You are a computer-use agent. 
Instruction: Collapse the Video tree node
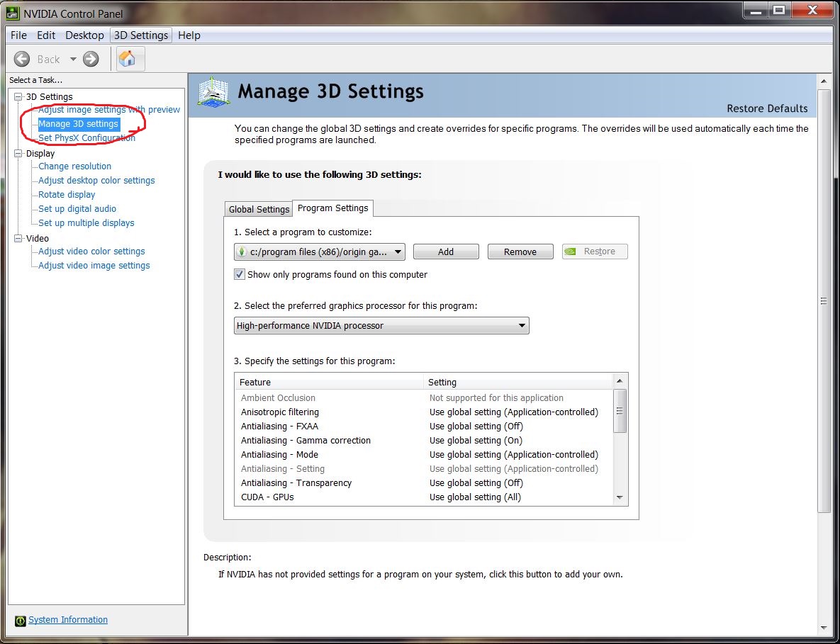[x=18, y=239]
